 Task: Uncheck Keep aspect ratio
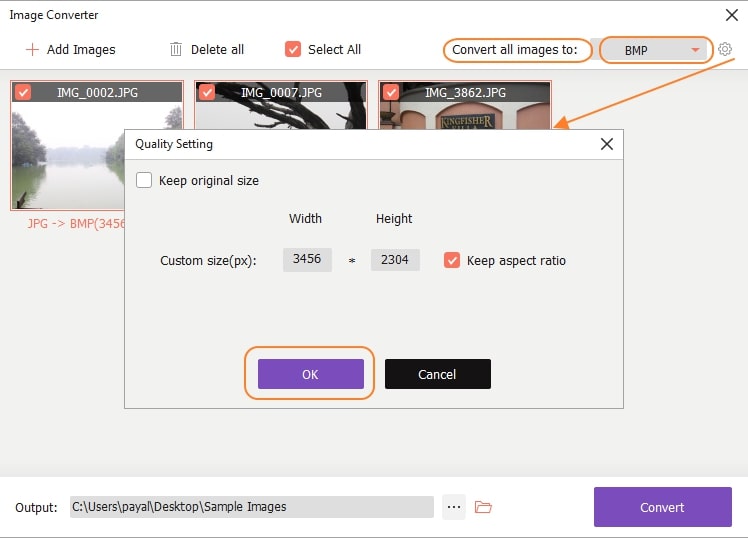pyautogui.click(x=452, y=260)
